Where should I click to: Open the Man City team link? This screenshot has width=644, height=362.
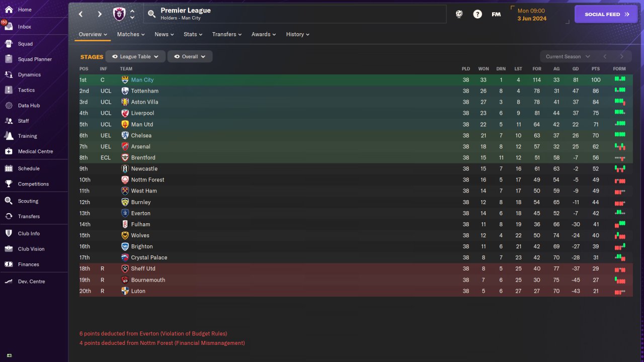(x=142, y=80)
